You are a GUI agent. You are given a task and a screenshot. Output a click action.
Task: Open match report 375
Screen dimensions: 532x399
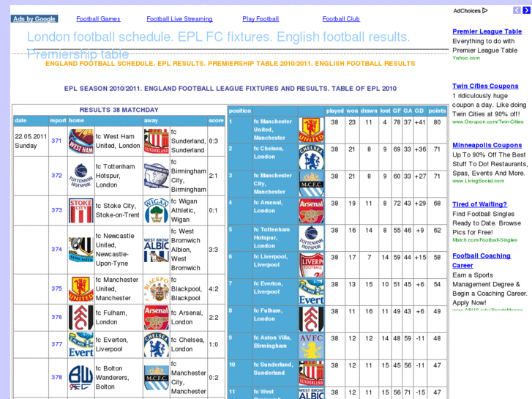[x=56, y=288]
